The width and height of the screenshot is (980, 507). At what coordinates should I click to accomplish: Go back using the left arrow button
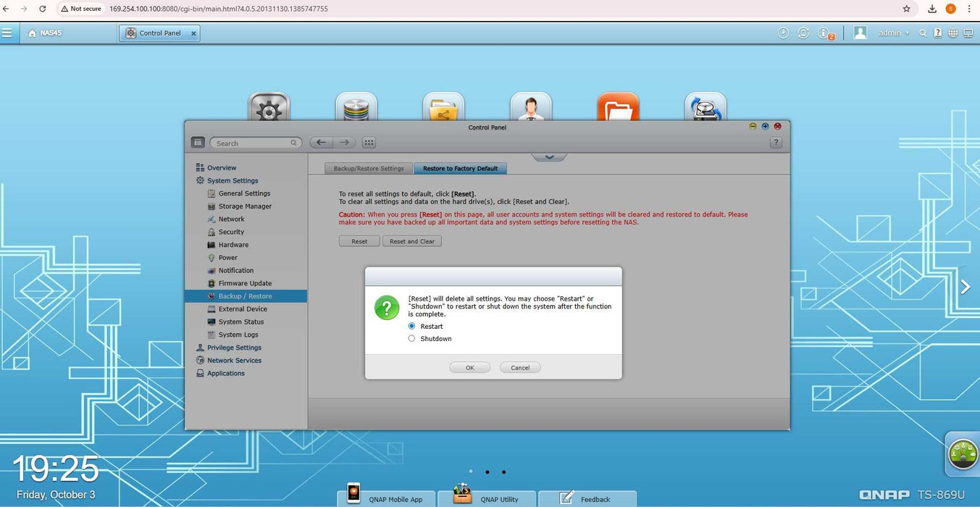[x=321, y=143]
